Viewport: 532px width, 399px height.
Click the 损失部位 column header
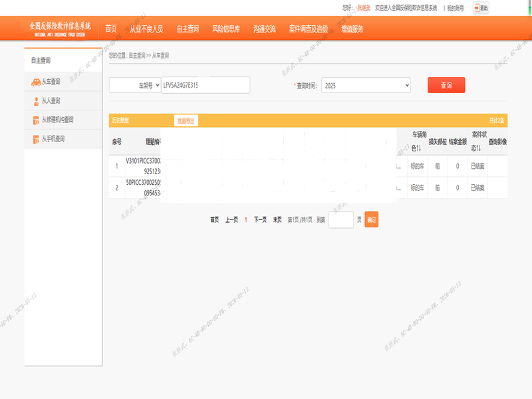click(x=438, y=142)
